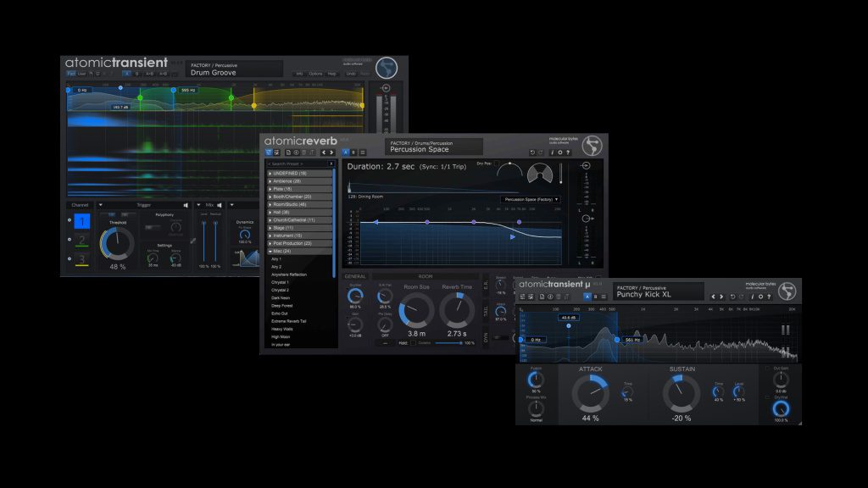
Task: Click the Help button in atomictransient
Action: pos(332,74)
